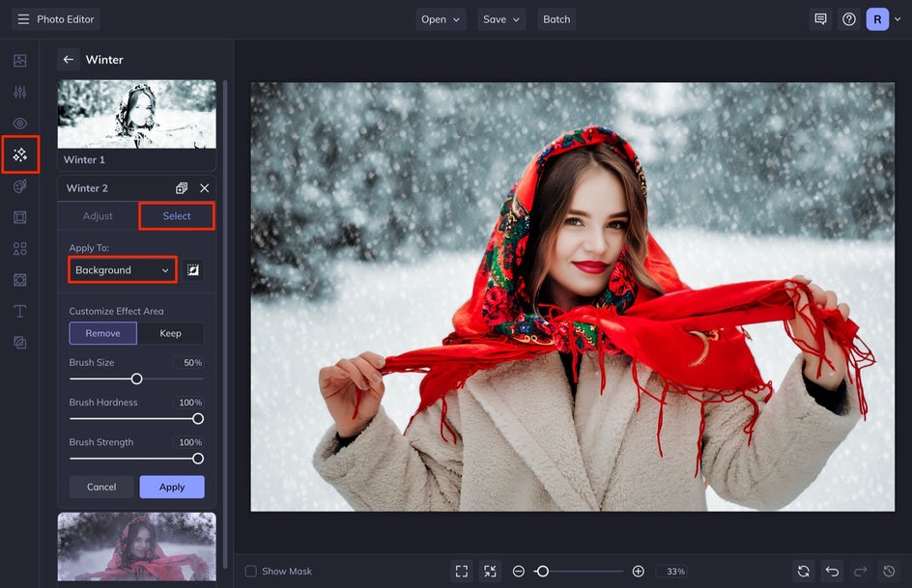This screenshot has height=588, width=912.
Task: Open the Graphics shapes icon
Action: click(x=19, y=249)
